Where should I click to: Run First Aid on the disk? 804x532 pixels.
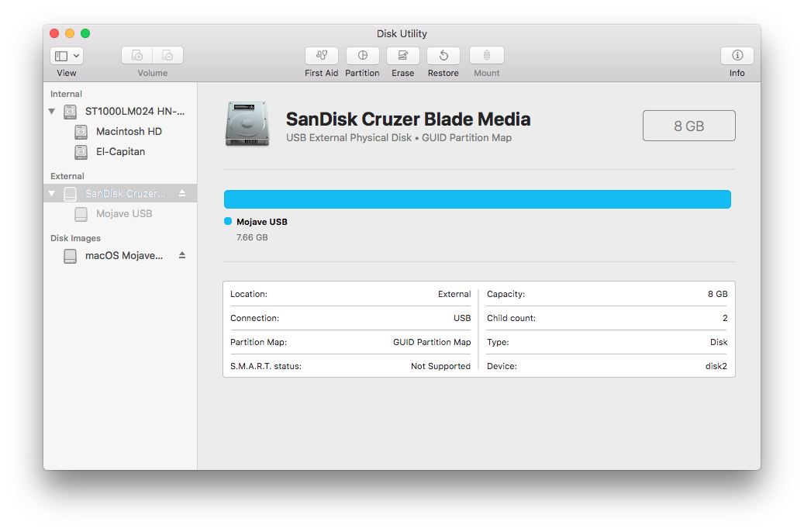coord(322,55)
